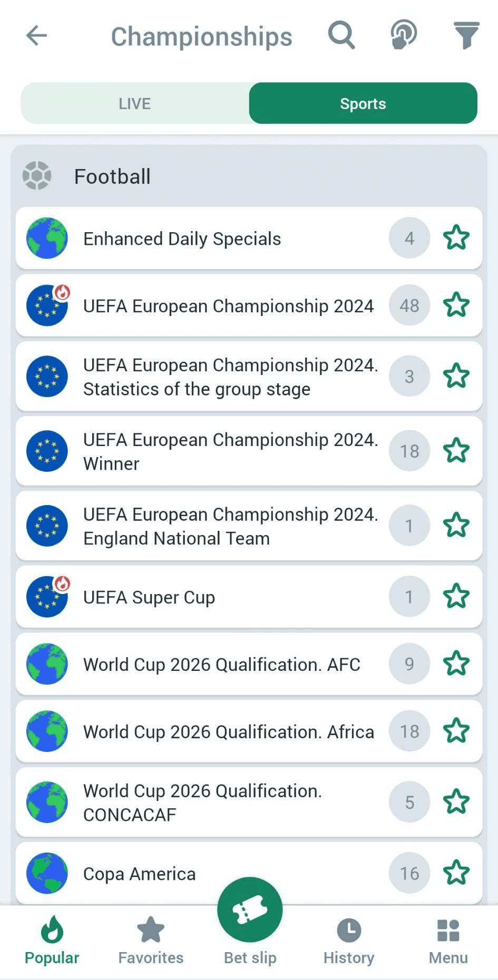Open the Menu grid icon
Image resolution: width=498 pixels, height=980 pixels.
(x=448, y=941)
